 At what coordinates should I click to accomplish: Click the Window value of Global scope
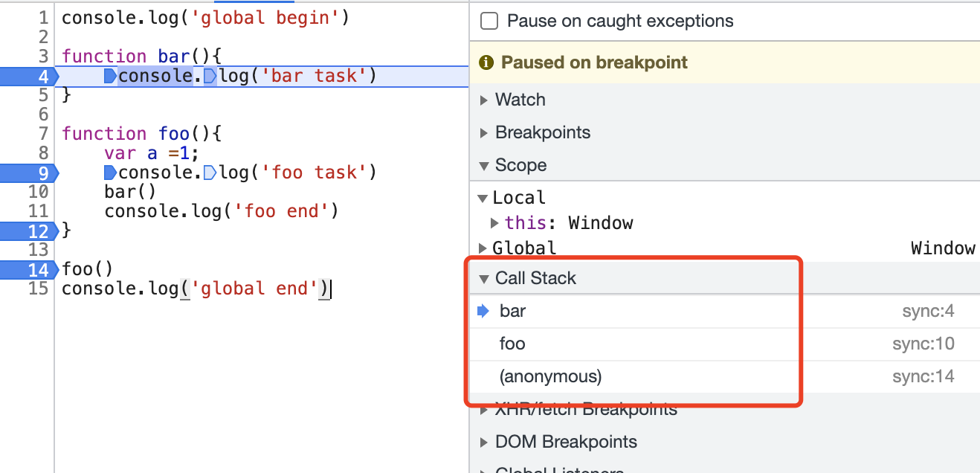pos(943,248)
